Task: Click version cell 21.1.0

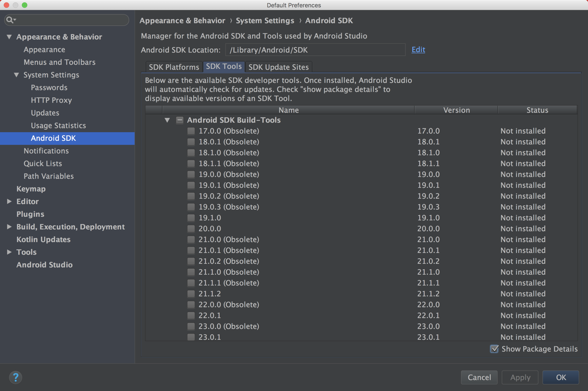Action: click(429, 272)
